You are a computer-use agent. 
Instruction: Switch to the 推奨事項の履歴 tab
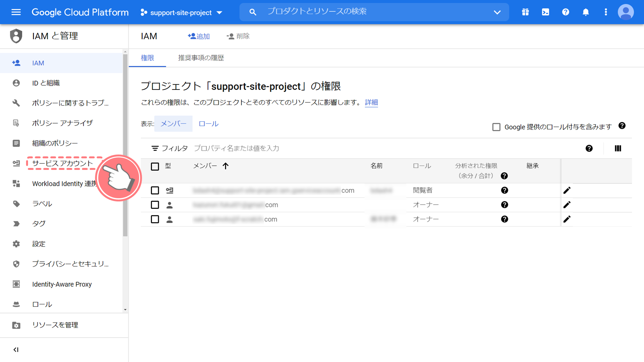tap(201, 58)
